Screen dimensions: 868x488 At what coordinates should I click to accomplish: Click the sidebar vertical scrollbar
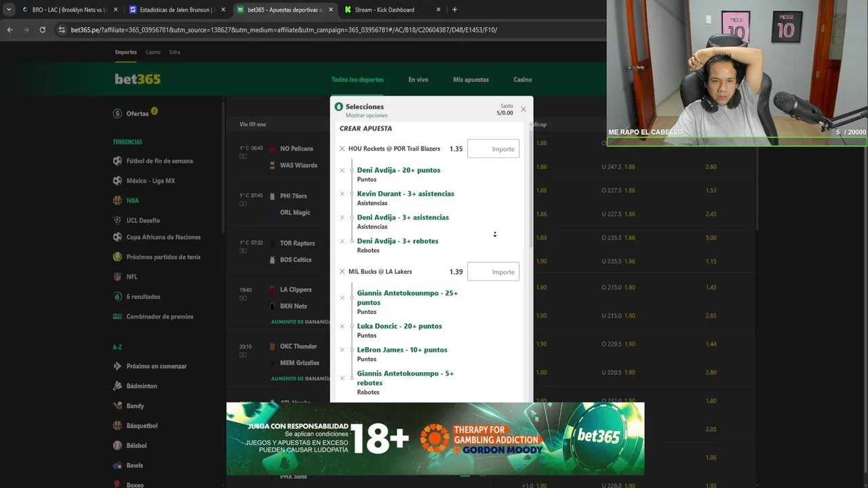pyautogui.click(x=223, y=166)
